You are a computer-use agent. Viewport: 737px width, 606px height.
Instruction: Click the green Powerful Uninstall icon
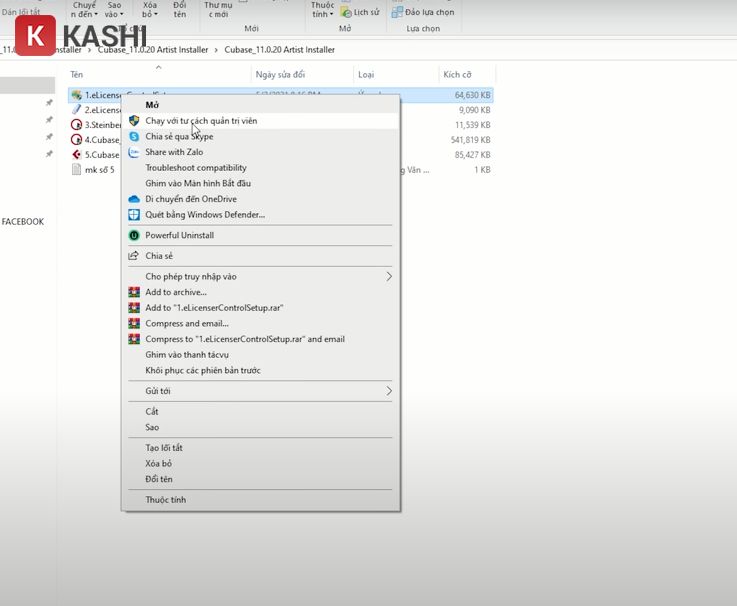coord(134,235)
